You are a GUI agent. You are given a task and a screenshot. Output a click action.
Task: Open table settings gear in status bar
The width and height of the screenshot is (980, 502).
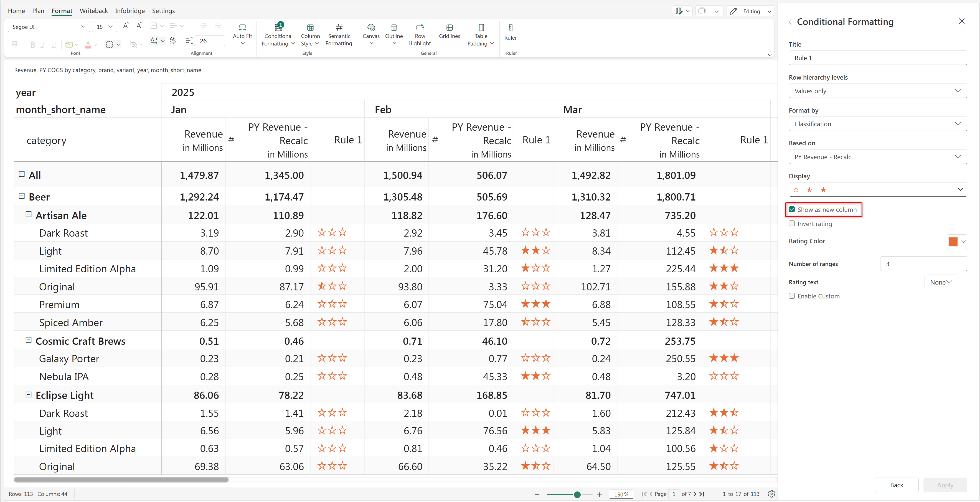tap(771, 494)
